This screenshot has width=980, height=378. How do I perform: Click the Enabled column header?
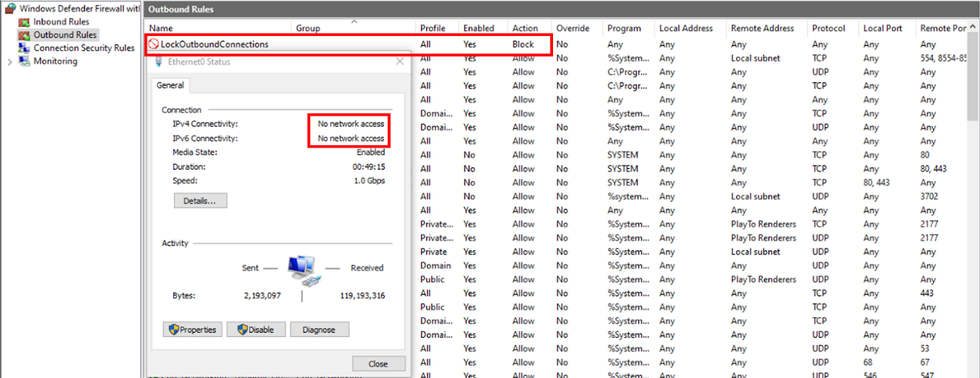tap(478, 28)
